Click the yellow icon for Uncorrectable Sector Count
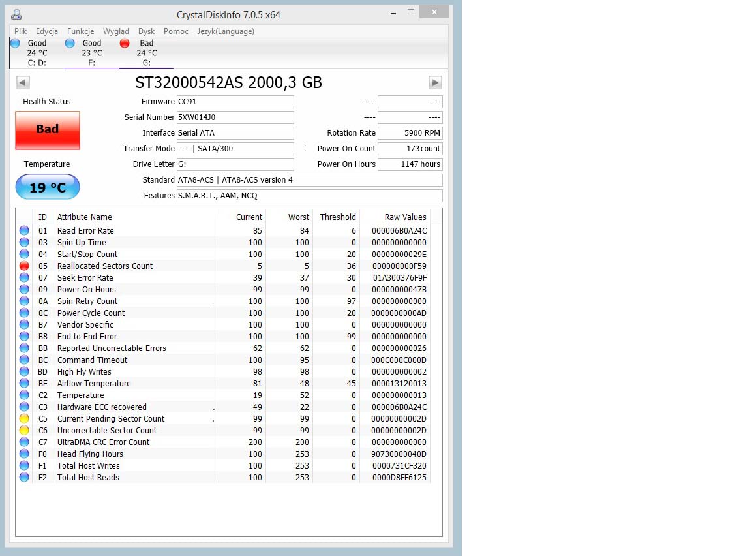The height and width of the screenshot is (556, 756). tap(24, 430)
